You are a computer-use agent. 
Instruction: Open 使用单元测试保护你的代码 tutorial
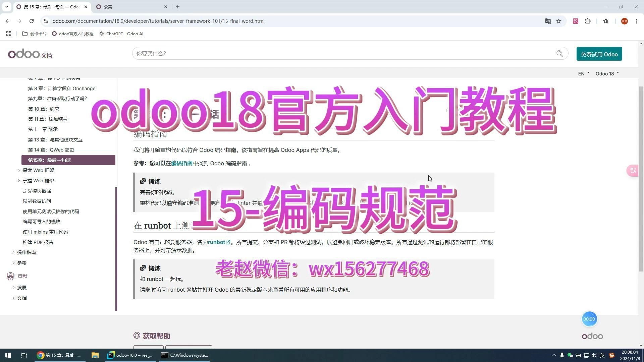tap(51, 212)
